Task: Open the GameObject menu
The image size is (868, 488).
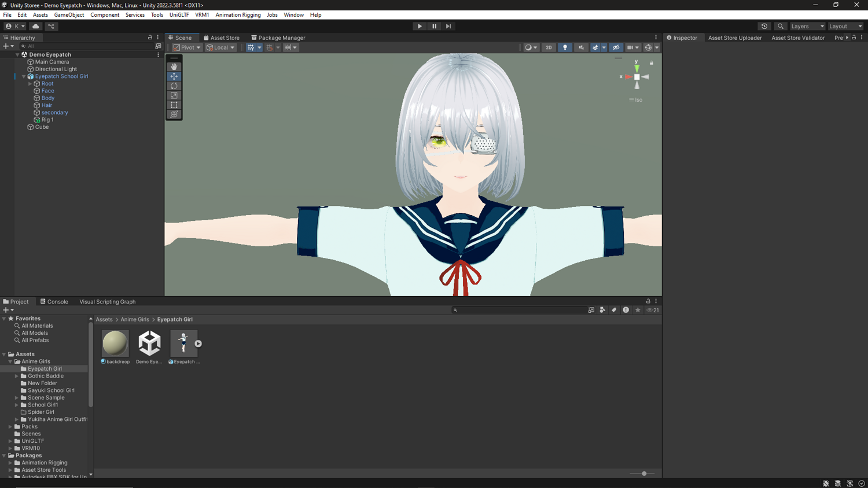Action: tap(69, 15)
